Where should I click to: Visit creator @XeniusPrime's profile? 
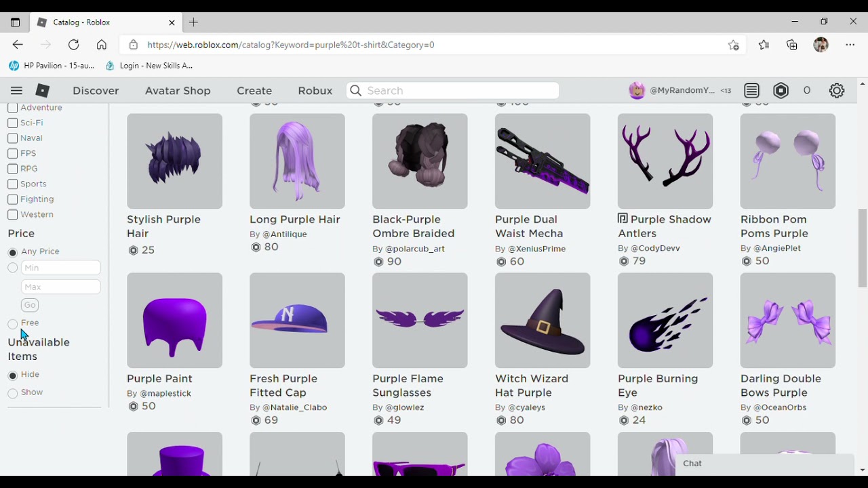tap(537, 249)
